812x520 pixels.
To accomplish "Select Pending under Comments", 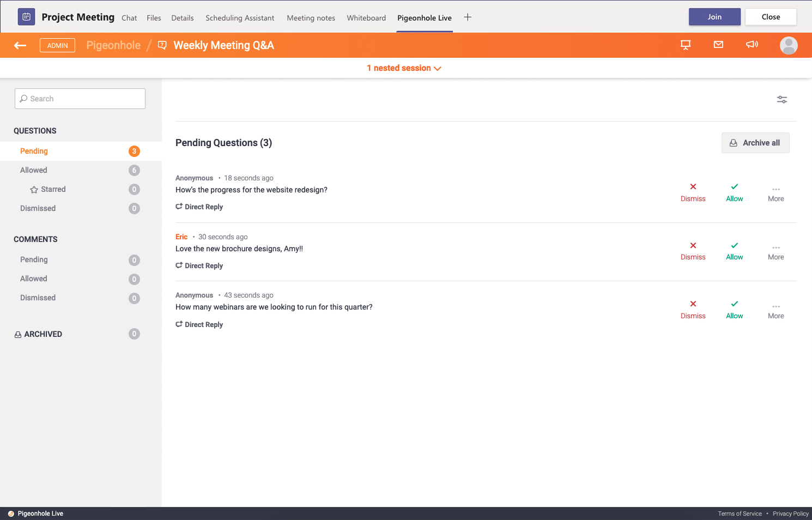I will coord(81,259).
